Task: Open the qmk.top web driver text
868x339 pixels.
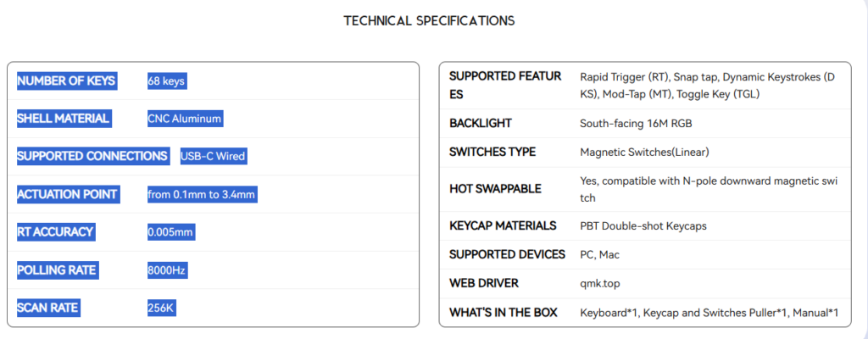Action: coord(600,284)
